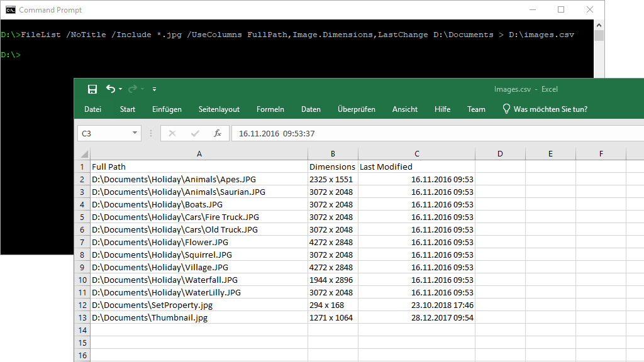
Task: Select the cell containing Thumbnail.jpg path
Action: (151, 317)
